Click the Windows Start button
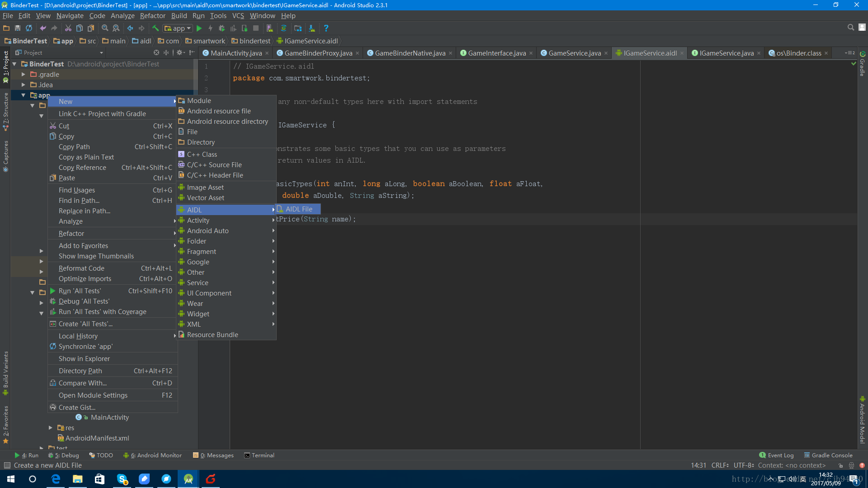 tap(11, 479)
